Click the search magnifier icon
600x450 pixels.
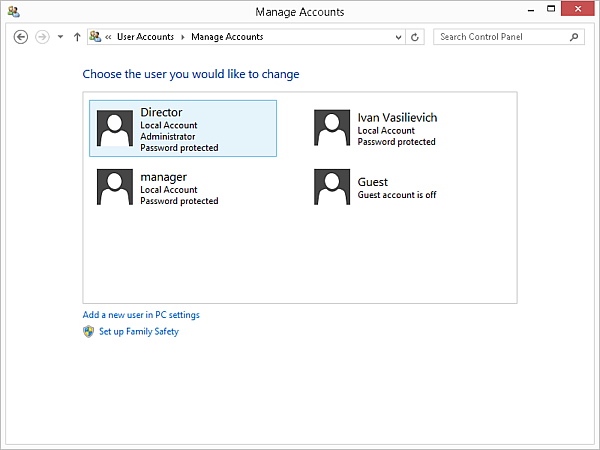(x=574, y=37)
